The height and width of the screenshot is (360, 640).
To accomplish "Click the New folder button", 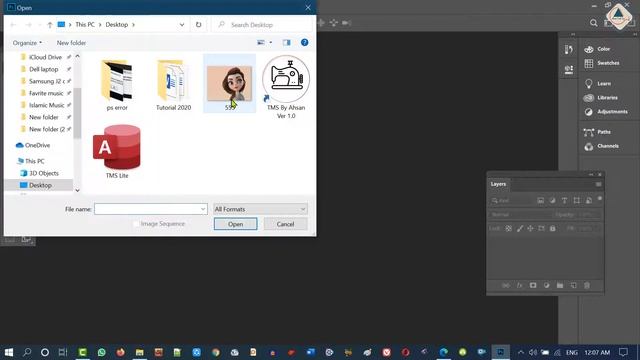I will [x=71, y=42].
